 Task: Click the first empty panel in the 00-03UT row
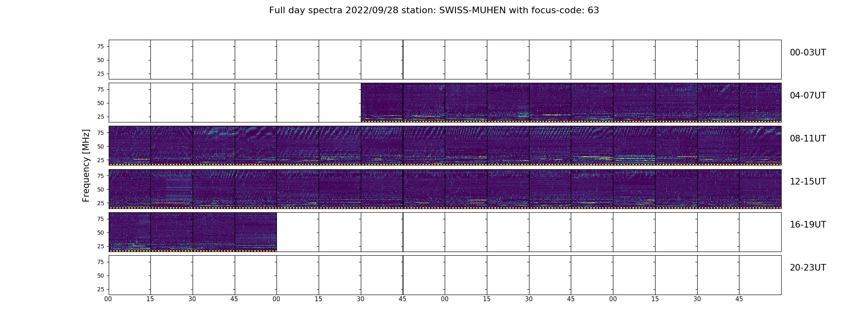pos(130,60)
